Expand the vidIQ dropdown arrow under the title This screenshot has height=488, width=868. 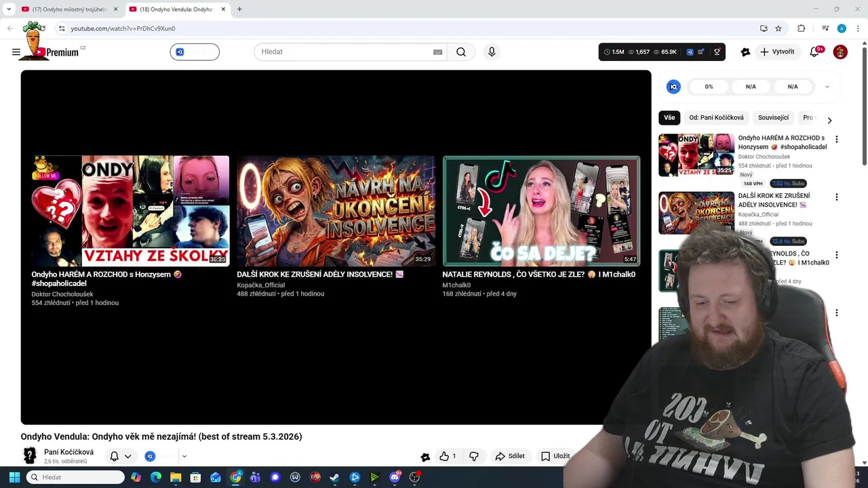click(x=184, y=456)
